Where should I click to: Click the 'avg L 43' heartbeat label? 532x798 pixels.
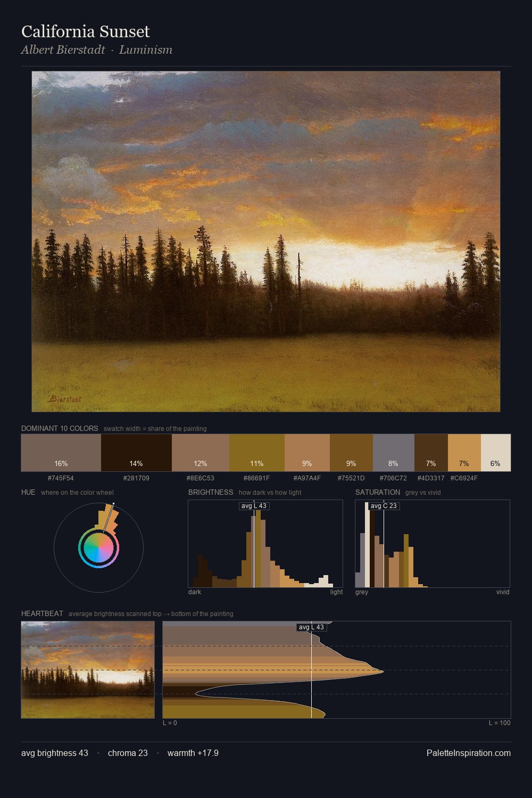point(311,627)
